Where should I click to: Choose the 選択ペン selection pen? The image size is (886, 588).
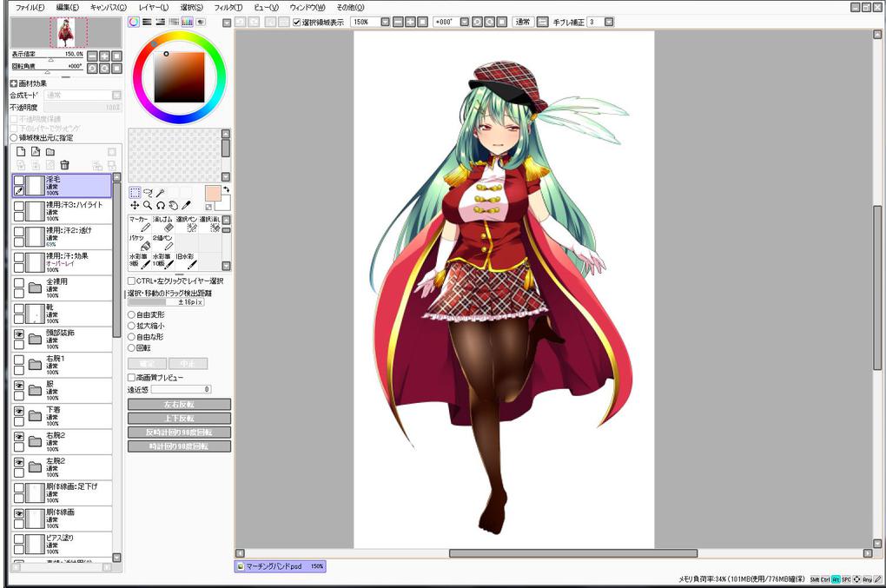click(x=187, y=224)
